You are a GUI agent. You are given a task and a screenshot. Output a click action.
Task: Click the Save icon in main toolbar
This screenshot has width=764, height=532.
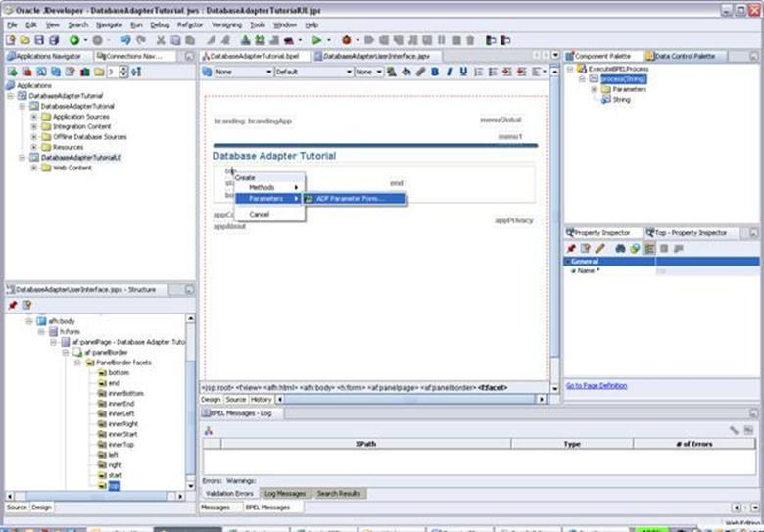point(39,40)
